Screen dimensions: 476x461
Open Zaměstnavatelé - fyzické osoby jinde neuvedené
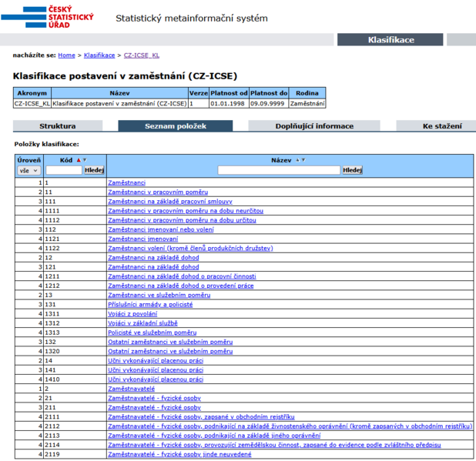[179, 454]
